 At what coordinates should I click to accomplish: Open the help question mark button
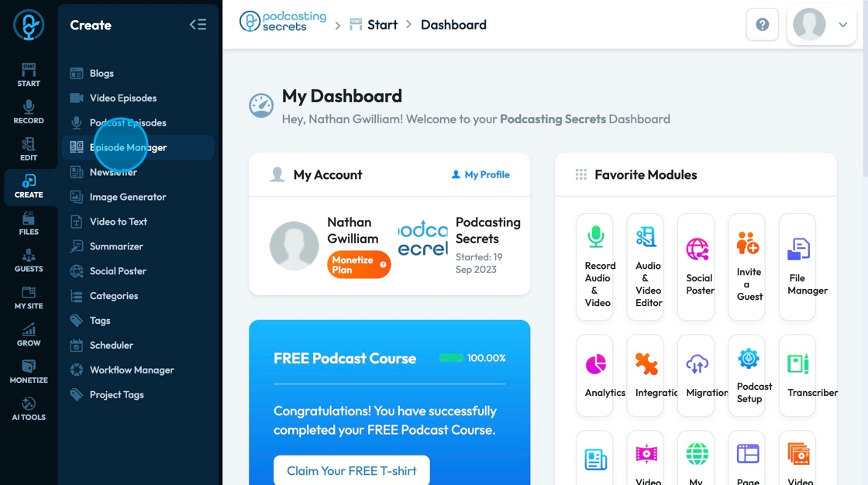point(763,24)
